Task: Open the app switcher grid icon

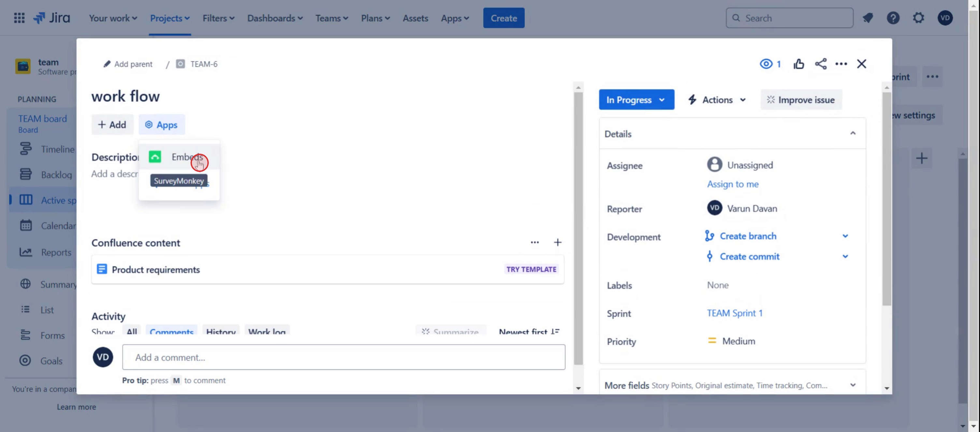Action: [19, 18]
